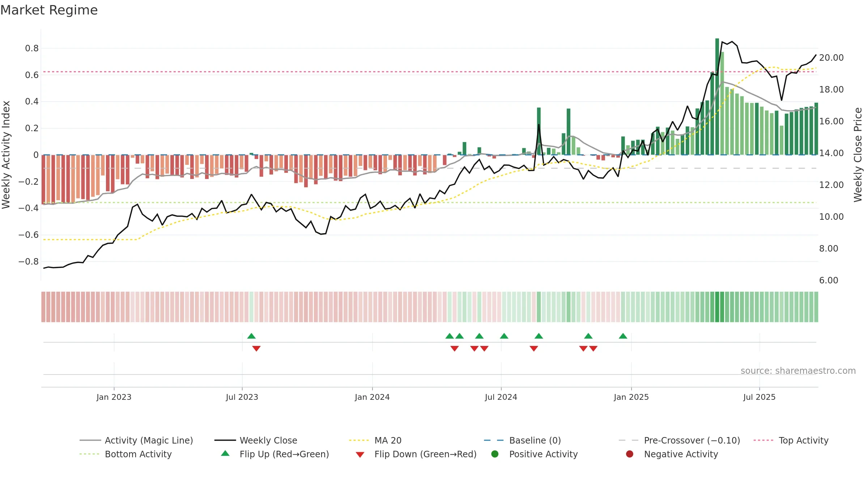Click the Flip Up (Red→Green) legend label
The height and width of the screenshot is (488, 868).
pos(284,454)
